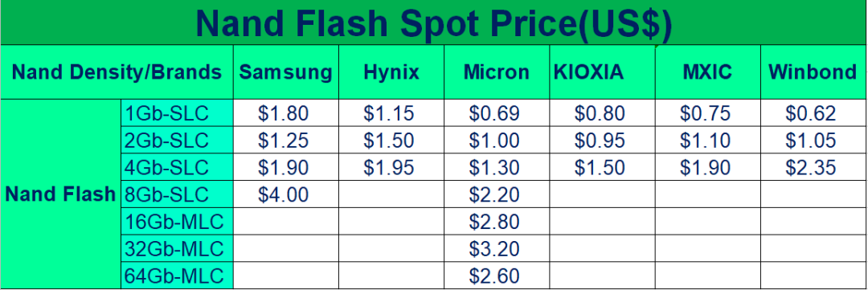The height and width of the screenshot is (290, 868).
Task: Select the 16Gb-MLC row label
Action: [177, 222]
